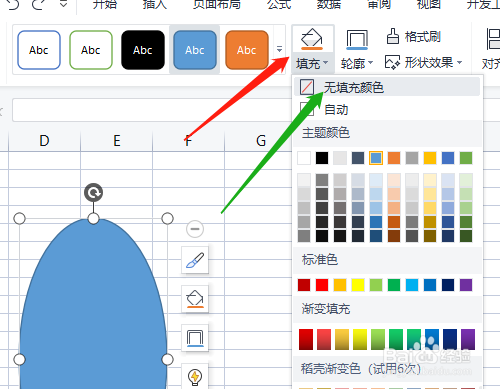Open the 公式 Formulas tab

[279, 4]
